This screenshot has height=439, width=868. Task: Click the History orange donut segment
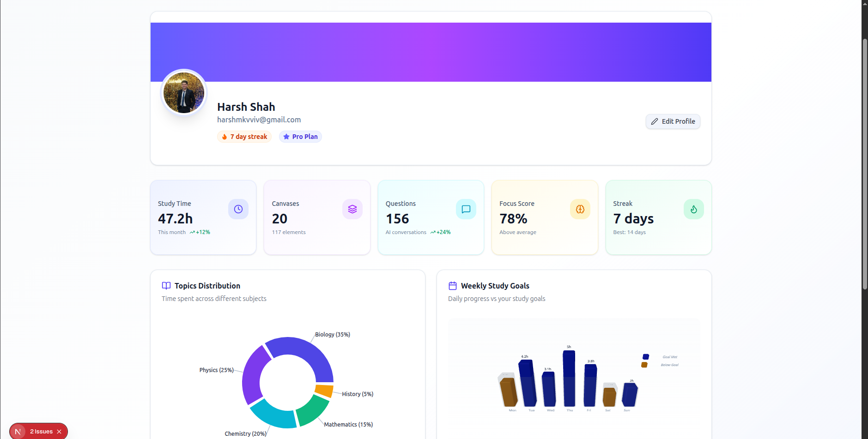tap(324, 391)
